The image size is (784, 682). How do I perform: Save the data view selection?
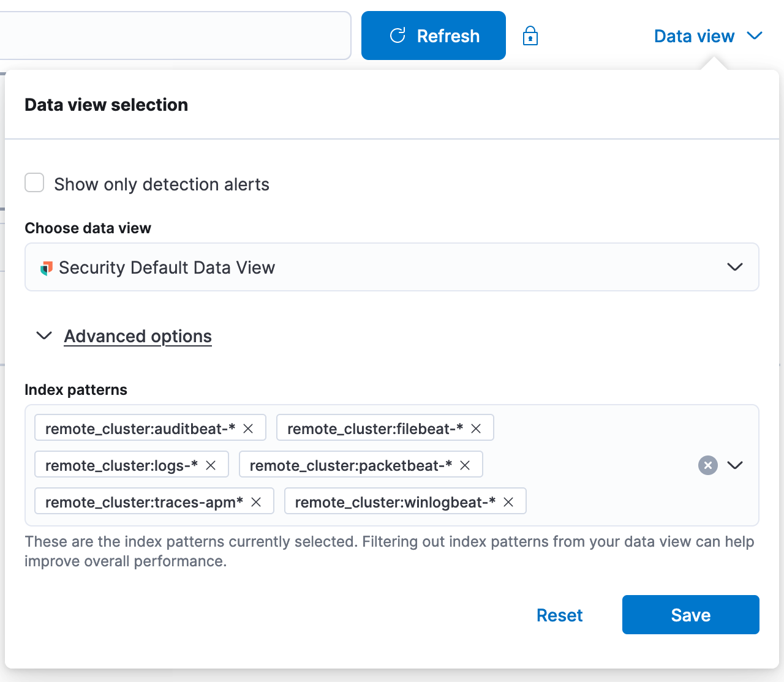690,615
